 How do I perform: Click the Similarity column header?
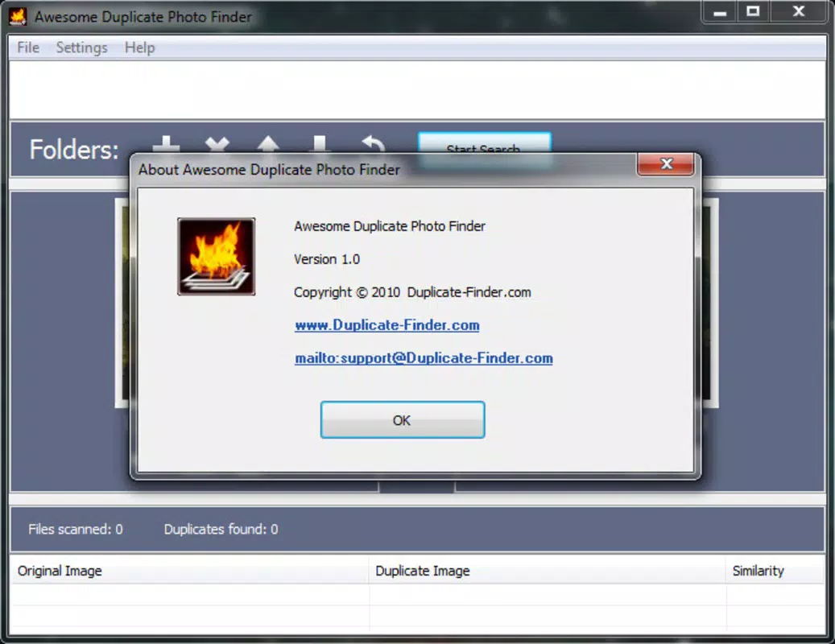pos(775,571)
